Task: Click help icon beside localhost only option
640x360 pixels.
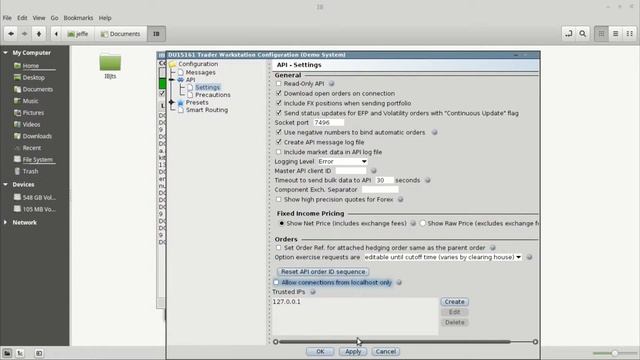Action: 399,282
